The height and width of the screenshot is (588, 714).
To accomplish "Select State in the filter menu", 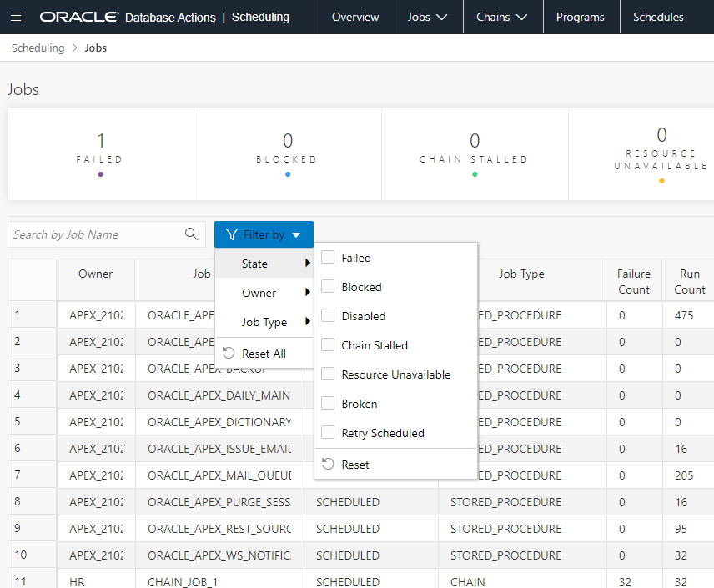I will coord(264,264).
